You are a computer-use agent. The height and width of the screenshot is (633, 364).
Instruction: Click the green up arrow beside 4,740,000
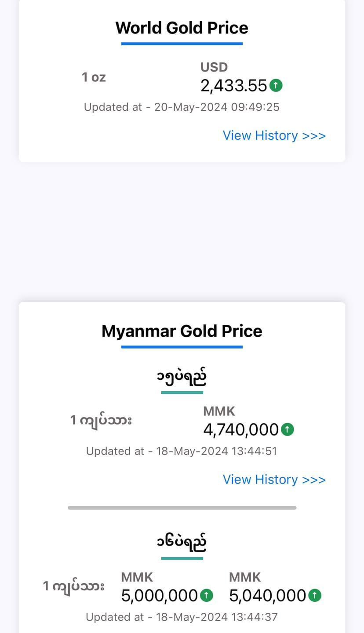click(x=287, y=429)
